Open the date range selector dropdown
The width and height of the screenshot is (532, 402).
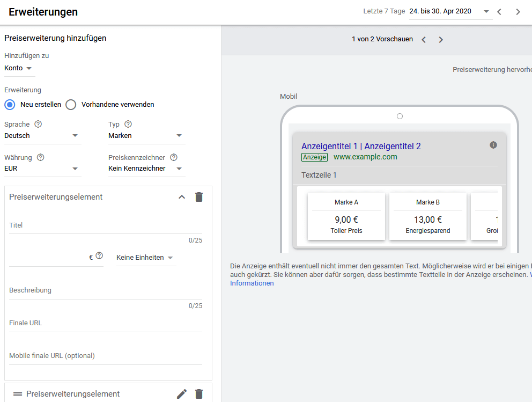pos(449,11)
